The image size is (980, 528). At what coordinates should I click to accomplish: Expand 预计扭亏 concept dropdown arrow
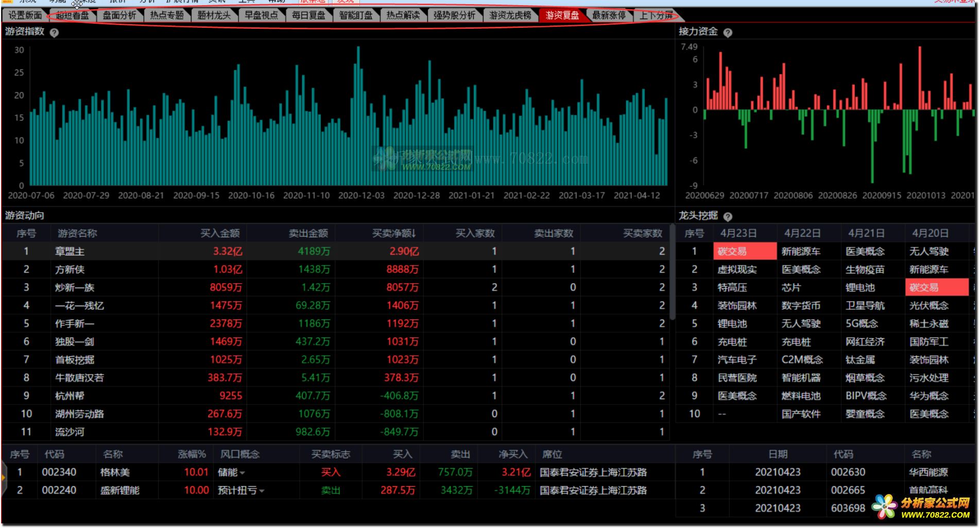click(x=262, y=491)
